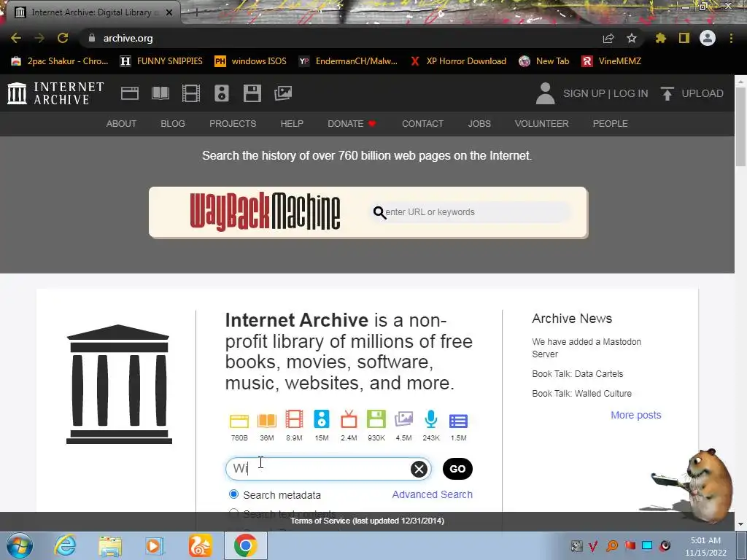Open XP Horror Download bookmark

pyautogui.click(x=458, y=61)
